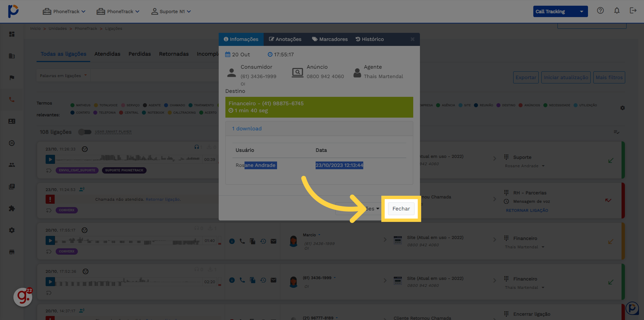
Task: Click the ENVIO_CSAT_SUPORTE tag
Action: [77, 170]
